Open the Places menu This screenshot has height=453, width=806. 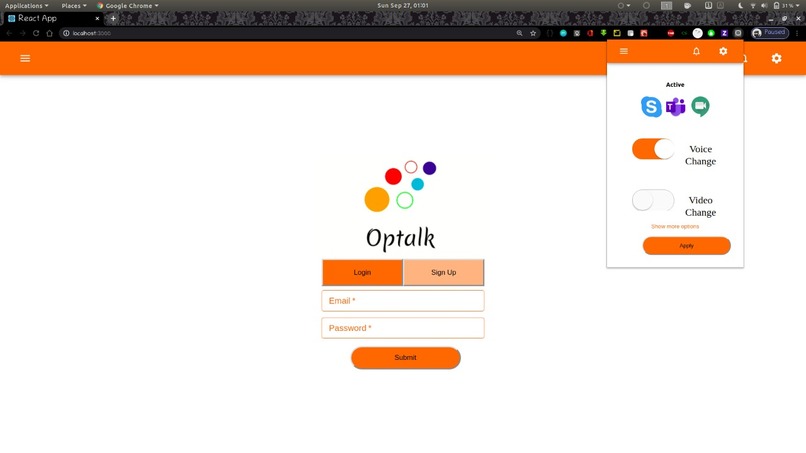click(x=74, y=6)
